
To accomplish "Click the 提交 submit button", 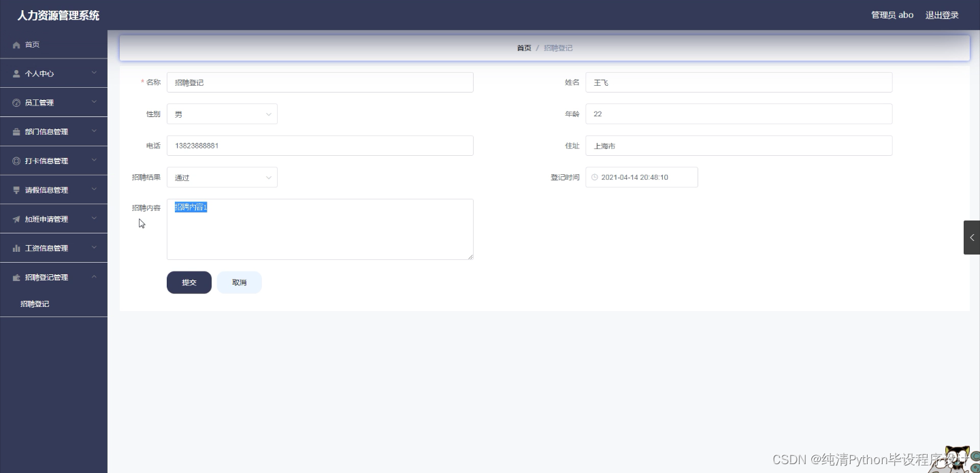I will [x=189, y=282].
